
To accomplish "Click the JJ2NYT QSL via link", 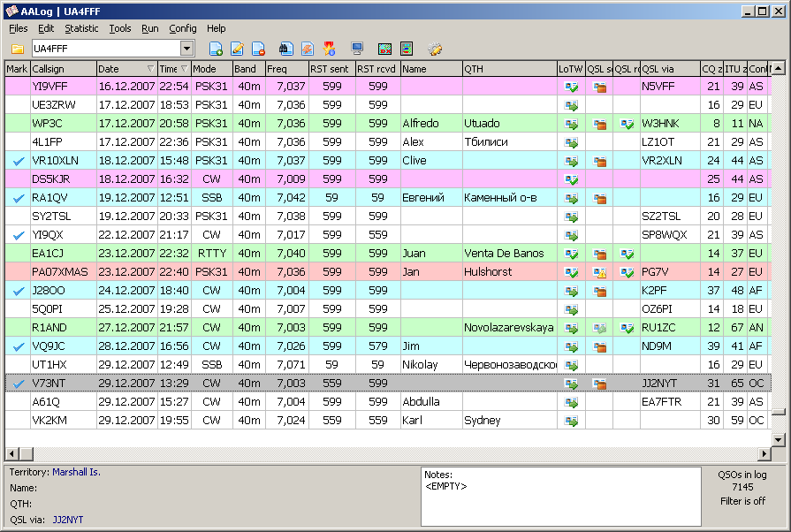I will (x=67, y=520).
